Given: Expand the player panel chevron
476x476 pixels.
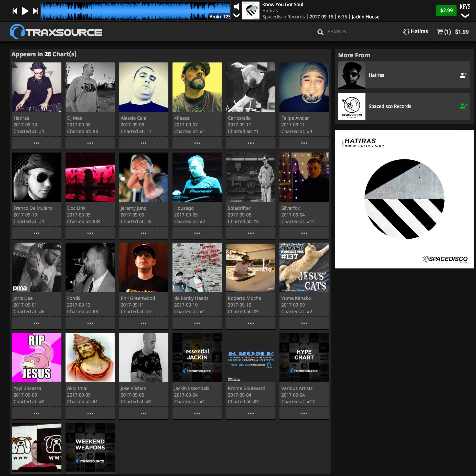Looking at the screenshot, I should coord(237,15).
